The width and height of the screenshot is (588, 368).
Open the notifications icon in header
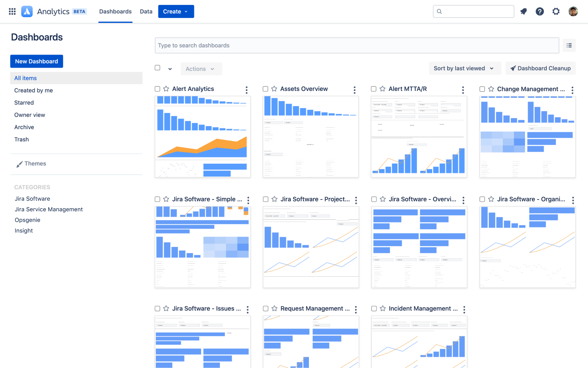pyautogui.click(x=523, y=11)
